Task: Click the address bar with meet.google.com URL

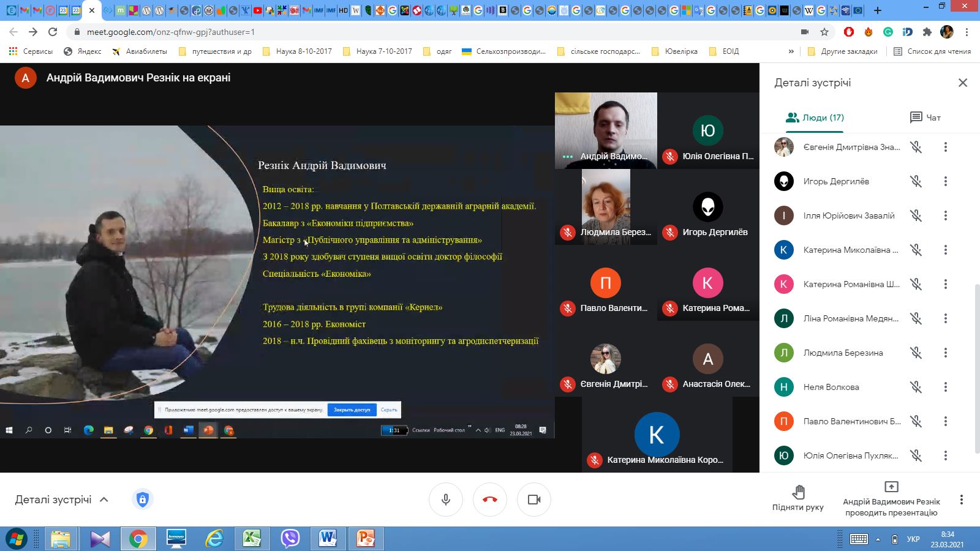Action: 429,32
